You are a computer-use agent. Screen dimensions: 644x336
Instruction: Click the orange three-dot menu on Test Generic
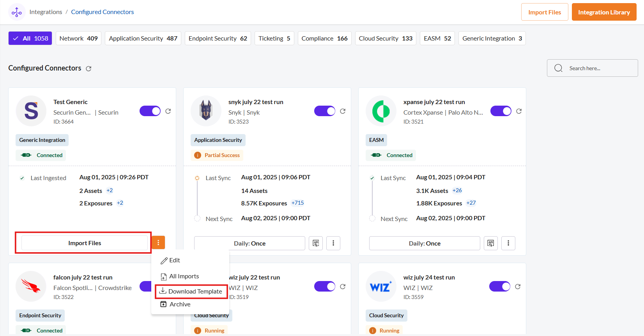click(158, 242)
